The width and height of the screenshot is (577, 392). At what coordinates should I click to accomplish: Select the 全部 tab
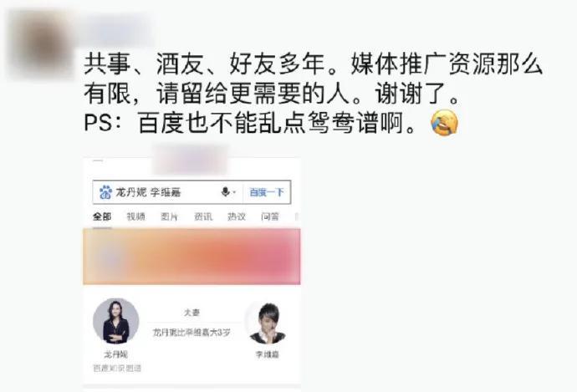(x=102, y=216)
